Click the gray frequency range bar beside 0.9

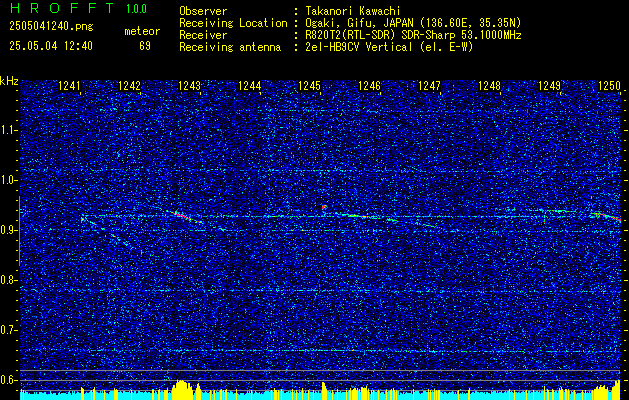(x=19, y=231)
